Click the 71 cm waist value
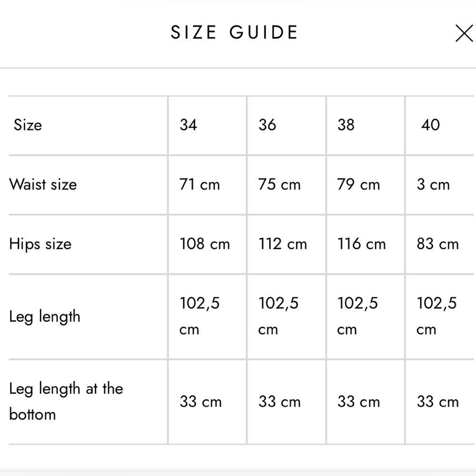The image size is (476, 476). (200, 185)
